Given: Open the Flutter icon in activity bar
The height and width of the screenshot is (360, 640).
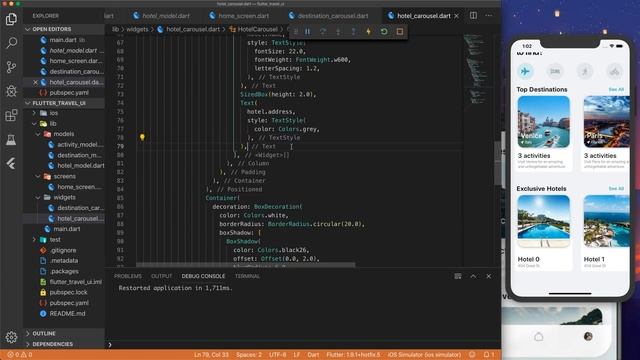Looking at the screenshot, I should coord(11,164).
